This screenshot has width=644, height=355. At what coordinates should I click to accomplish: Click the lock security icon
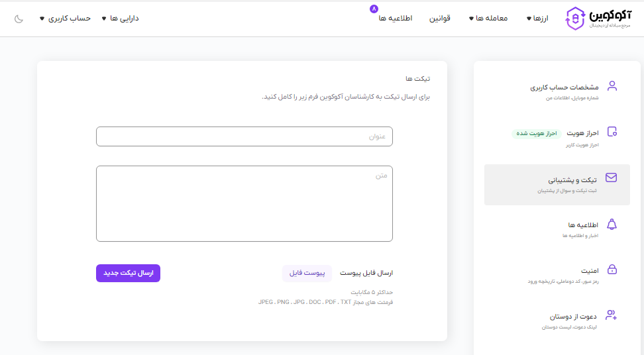point(612,270)
